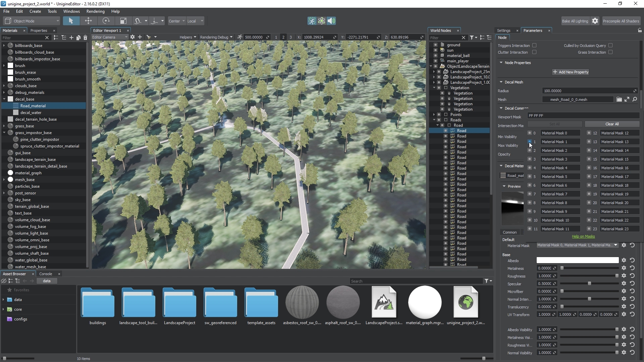Image resolution: width=644 pixels, height=362 pixels.
Task: Toggle the sound speaker icon
Action: coord(331,21)
